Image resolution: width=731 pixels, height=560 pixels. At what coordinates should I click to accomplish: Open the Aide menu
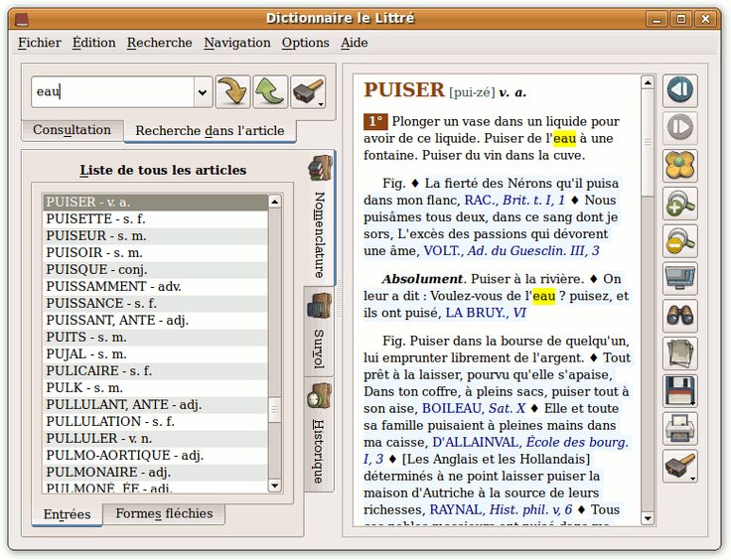click(x=354, y=43)
